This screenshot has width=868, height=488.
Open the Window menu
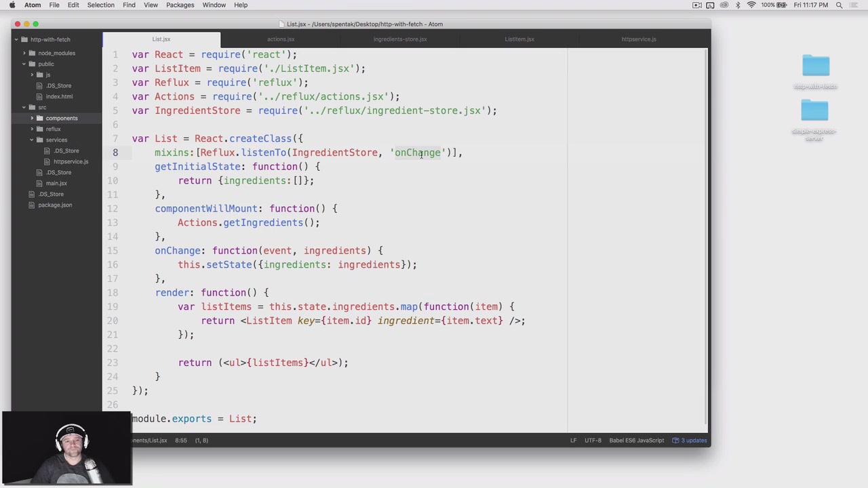tap(214, 5)
